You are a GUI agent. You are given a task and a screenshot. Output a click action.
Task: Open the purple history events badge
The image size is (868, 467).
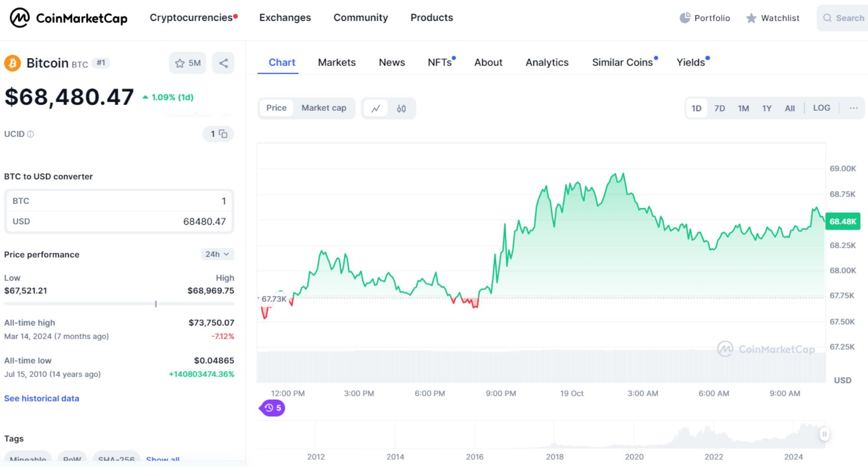click(x=273, y=408)
